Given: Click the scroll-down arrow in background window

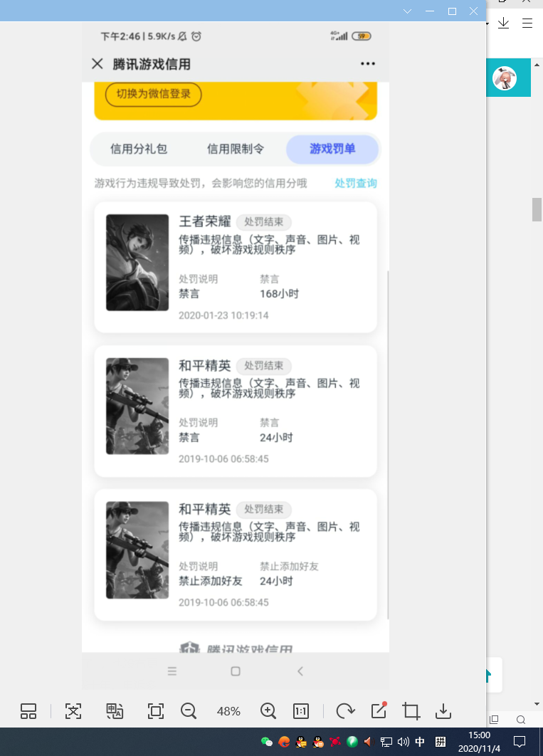Looking at the screenshot, I should click(x=537, y=705).
